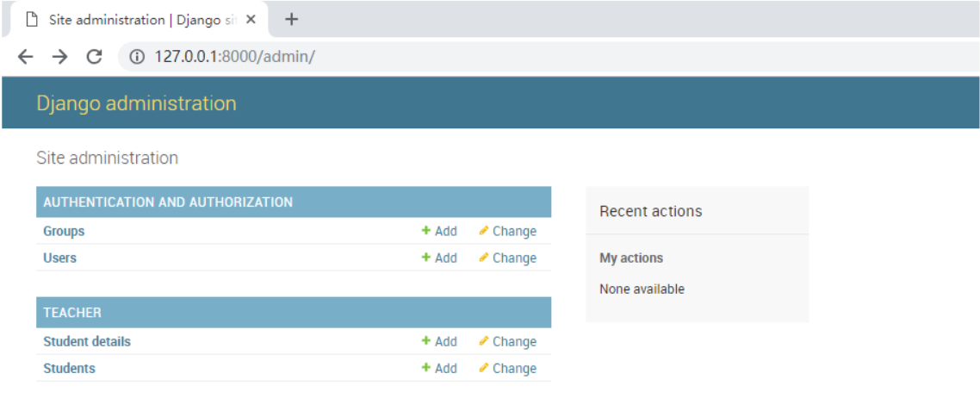This screenshot has height=398, width=980.
Task: Open the Student details model list
Action: (x=87, y=341)
